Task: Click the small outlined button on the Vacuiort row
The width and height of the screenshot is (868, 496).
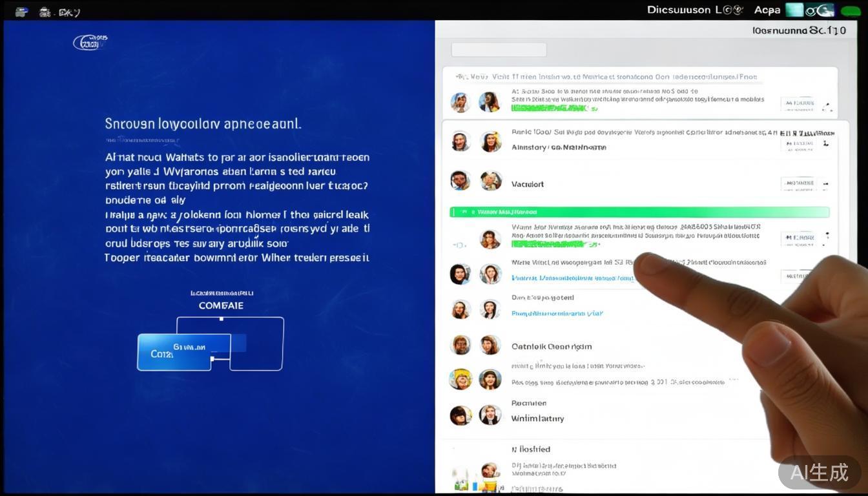Action: tap(798, 184)
